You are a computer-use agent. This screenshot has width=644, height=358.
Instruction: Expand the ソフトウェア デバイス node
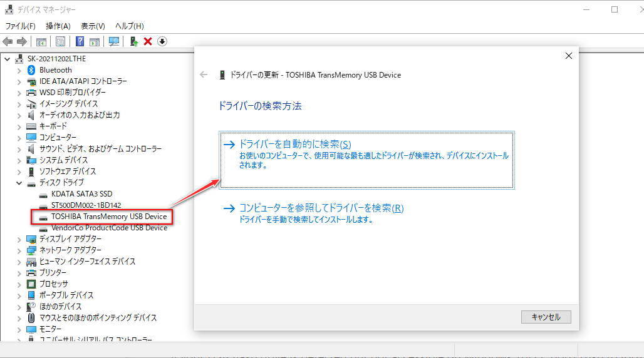[x=19, y=172]
